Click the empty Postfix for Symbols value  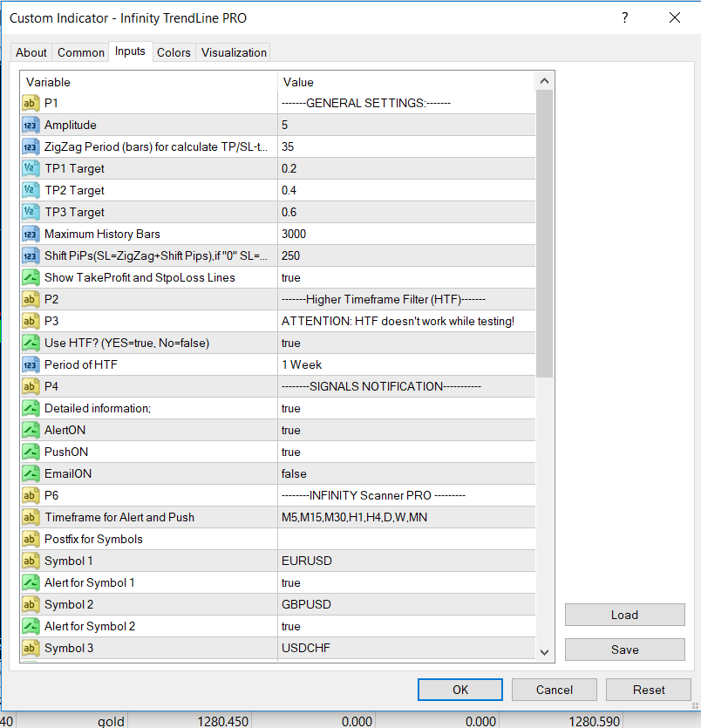point(406,540)
